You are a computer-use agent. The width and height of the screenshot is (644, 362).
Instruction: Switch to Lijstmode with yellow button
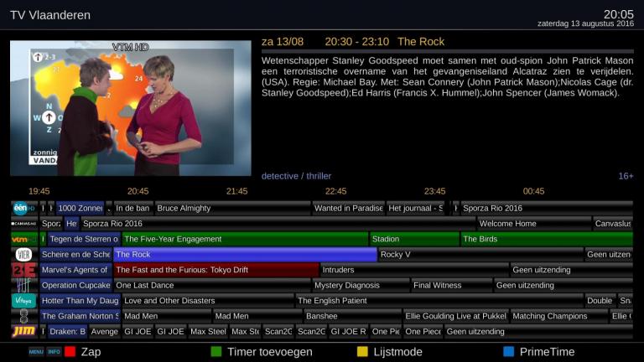tap(362, 352)
